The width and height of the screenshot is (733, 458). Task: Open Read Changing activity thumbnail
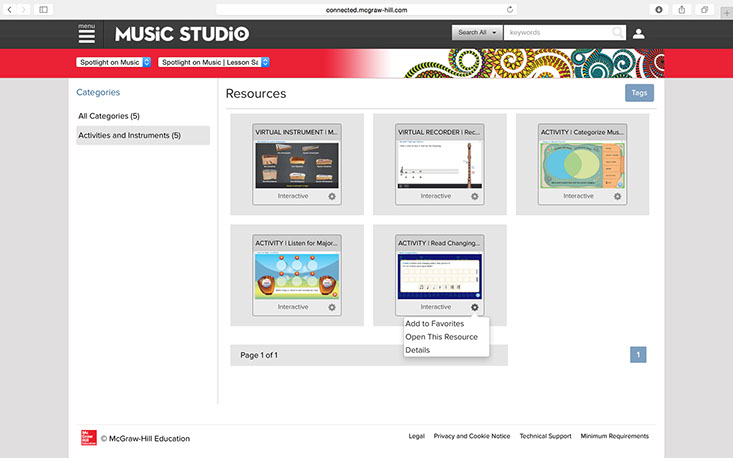point(439,276)
